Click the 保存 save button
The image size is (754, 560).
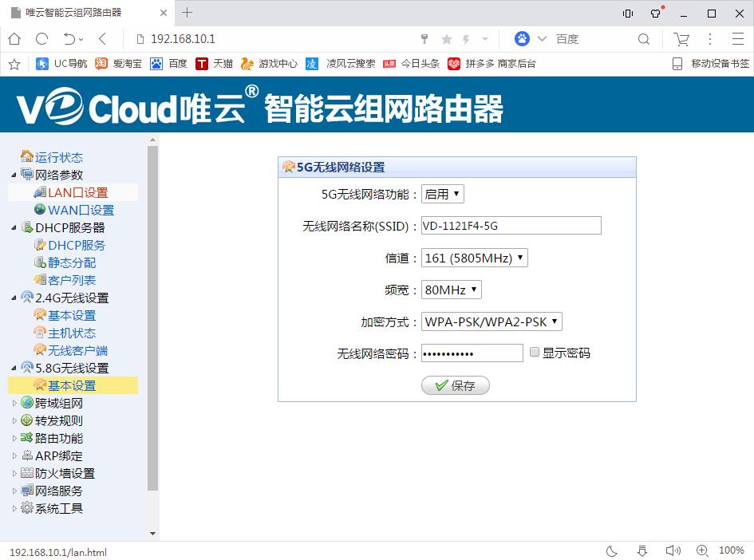pyautogui.click(x=455, y=385)
